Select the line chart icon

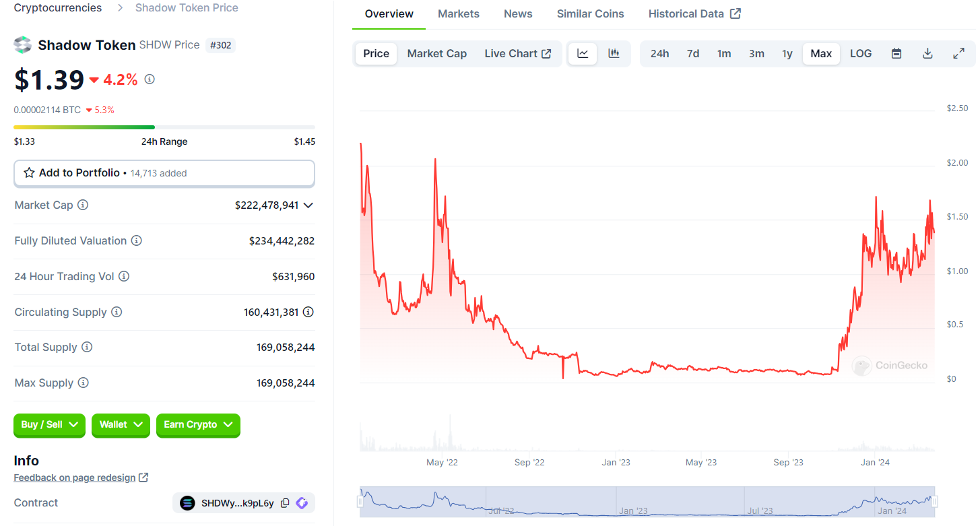pos(582,53)
